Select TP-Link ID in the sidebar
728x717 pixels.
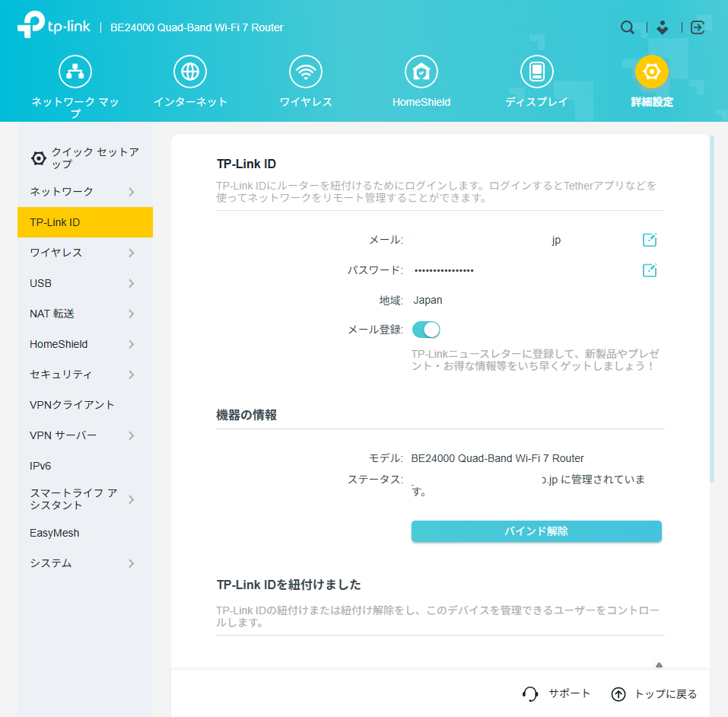coord(85,222)
